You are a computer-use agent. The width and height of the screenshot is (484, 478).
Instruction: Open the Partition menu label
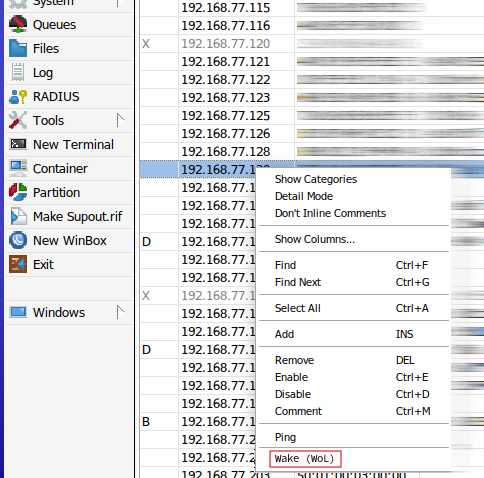(x=56, y=193)
